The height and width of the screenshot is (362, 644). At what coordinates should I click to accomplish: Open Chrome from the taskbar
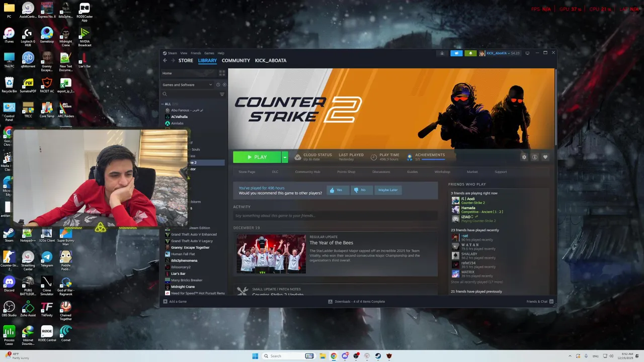[334, 356]
